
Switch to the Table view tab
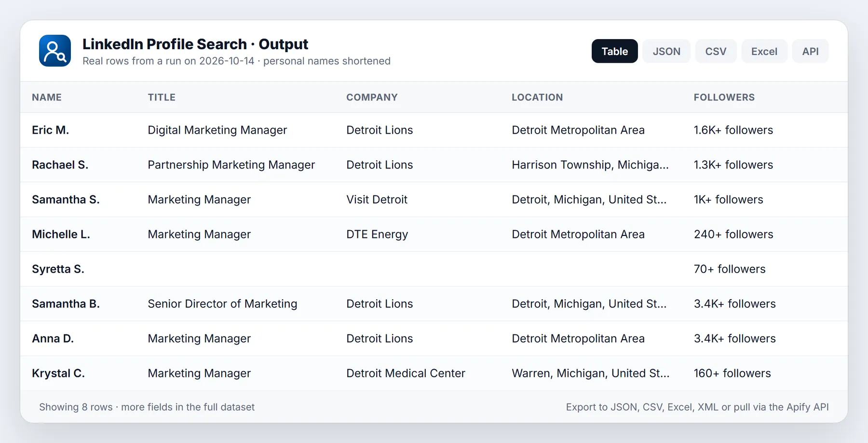(x=614, y=51)
